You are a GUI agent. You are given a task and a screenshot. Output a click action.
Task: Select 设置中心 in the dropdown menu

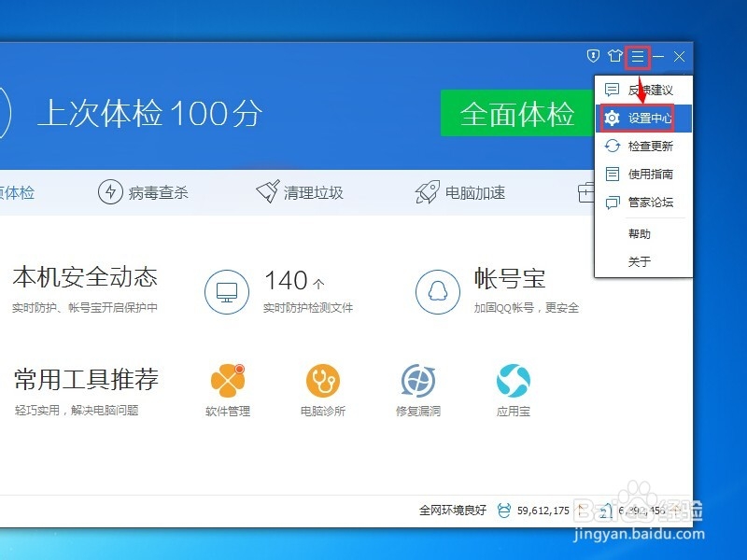pos(643,119)
